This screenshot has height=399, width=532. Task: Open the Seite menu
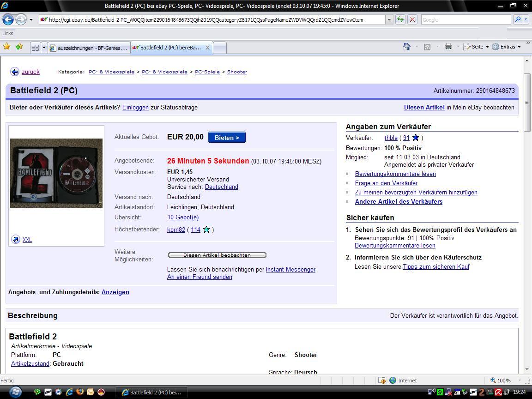pyautogui.click(x=477, y=47)
